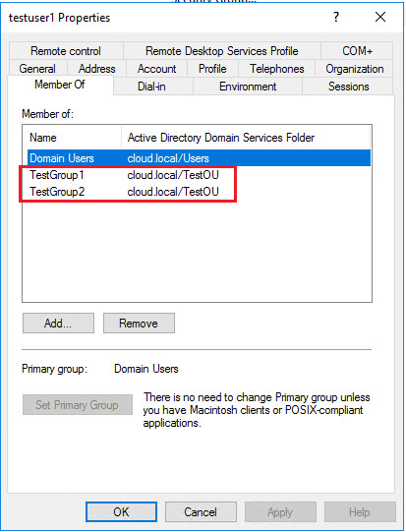Select the Domain Users group row
This screenshot has width=406, height=532.
(199, 158)
